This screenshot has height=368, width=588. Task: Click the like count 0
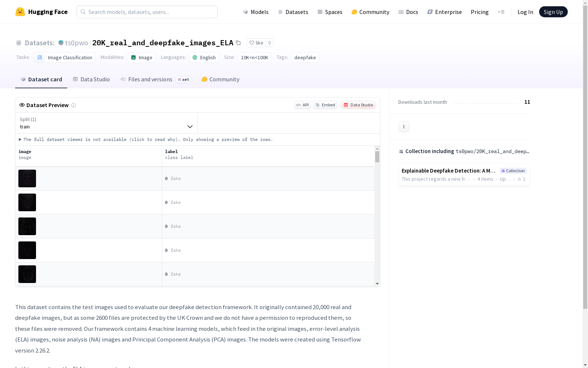click(269, 43)
